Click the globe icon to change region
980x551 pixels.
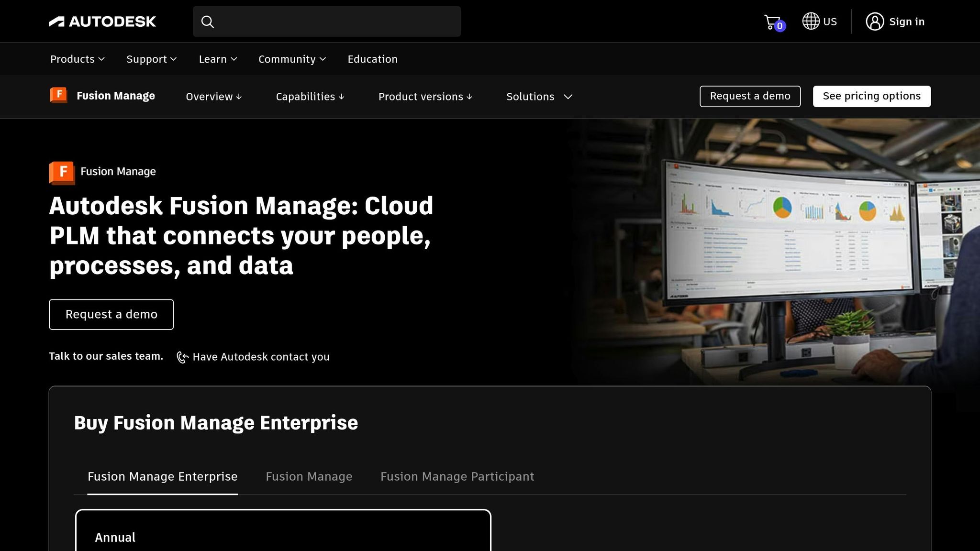pos(810,21)
